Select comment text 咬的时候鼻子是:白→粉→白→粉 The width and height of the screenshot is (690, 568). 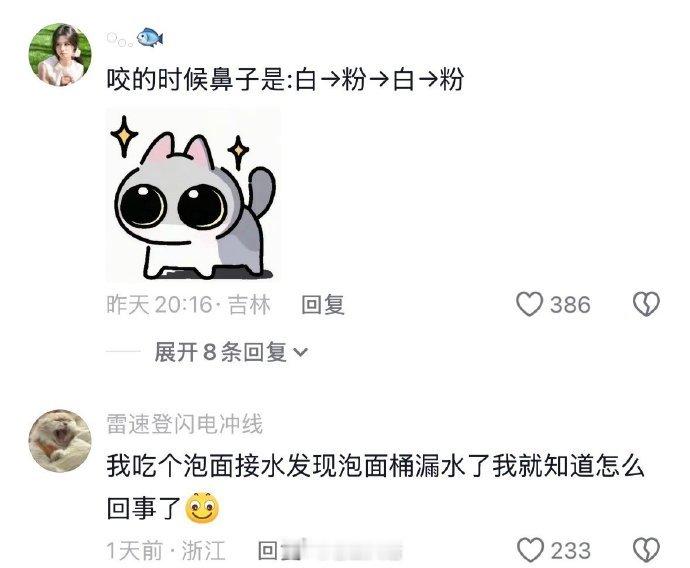(285, 80)
